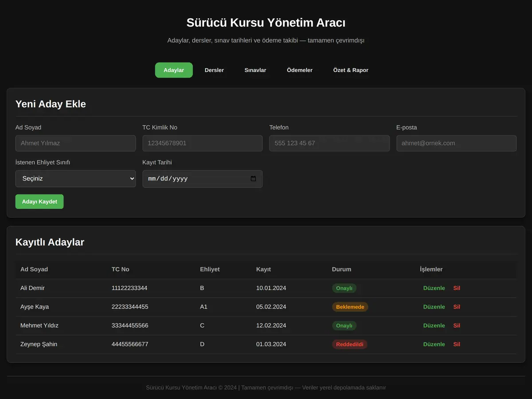Activate the E-posta input field
This screenshot has height=399, width=532.
pos(457,143)
